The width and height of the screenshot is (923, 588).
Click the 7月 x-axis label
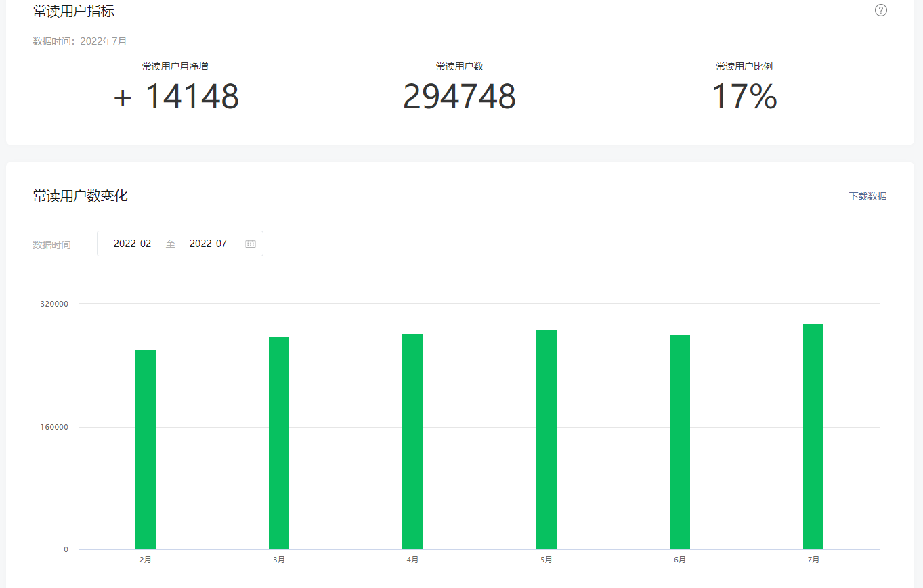[x=813, y=560]
